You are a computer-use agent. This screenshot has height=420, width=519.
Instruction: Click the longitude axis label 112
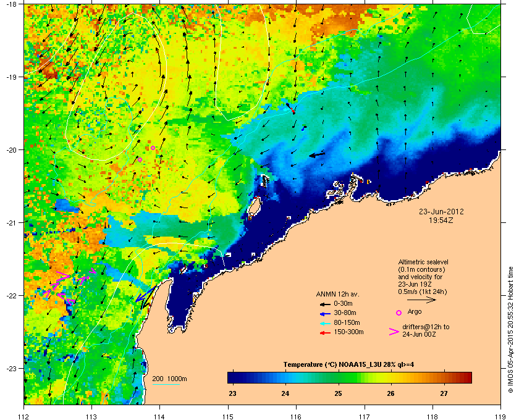coord(24,417)
